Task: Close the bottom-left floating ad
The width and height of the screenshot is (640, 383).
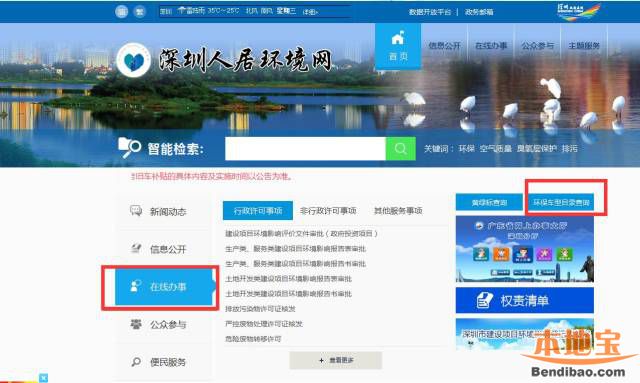Action: pyautogui.click(x=44, y=378)
